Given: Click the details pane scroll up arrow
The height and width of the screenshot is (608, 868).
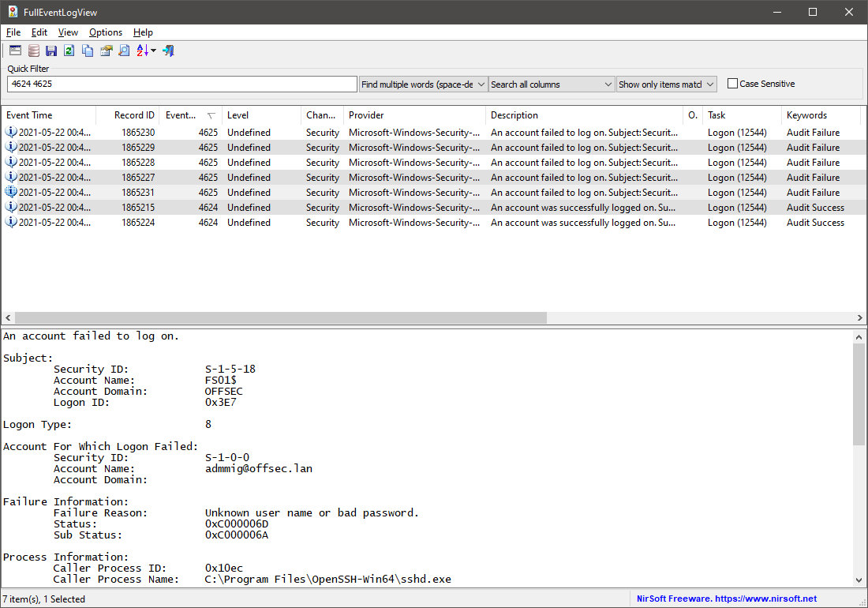Looking at the screenshot, I should (x=859, y=336).
